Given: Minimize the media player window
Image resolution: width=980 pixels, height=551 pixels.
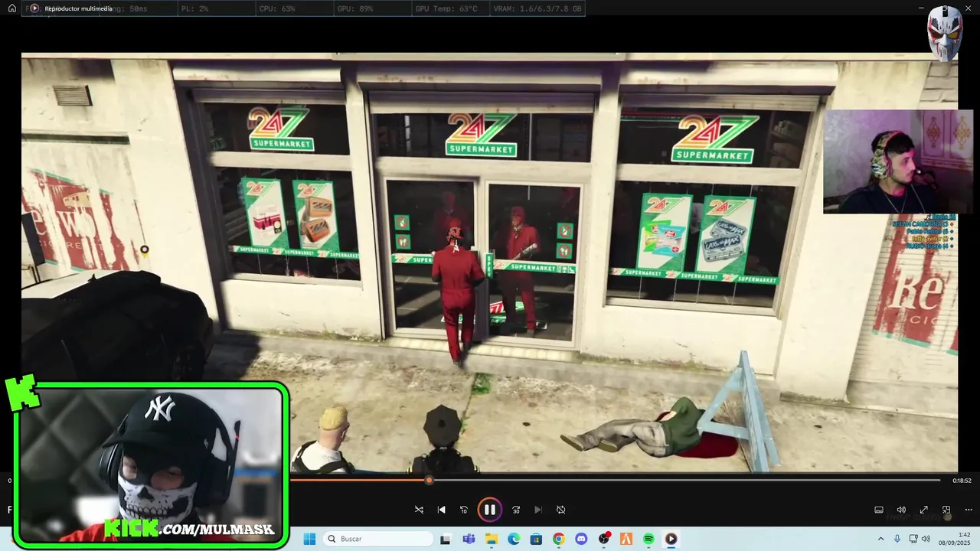Looking at the screenshot, I should tap(921, 8).
